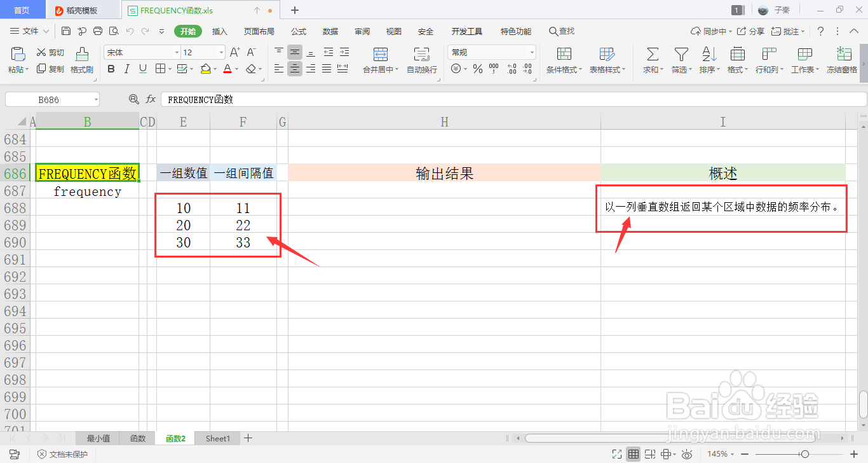Click the percent style icon

pyautogui.click(x=478, y=69)
